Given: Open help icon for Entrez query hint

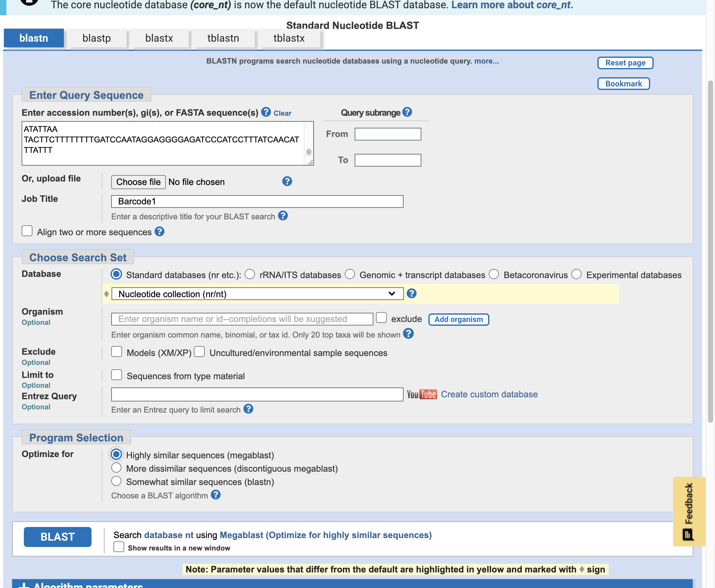Looking at the screenshot, I should click(x=248, y=409).
